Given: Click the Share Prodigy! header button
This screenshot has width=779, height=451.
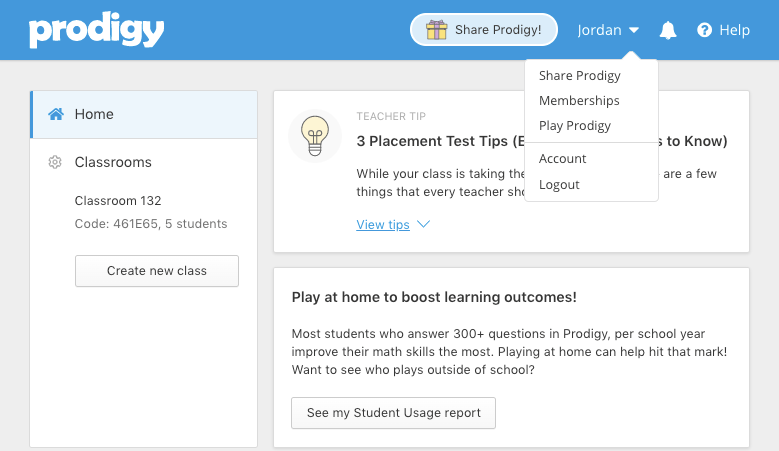Looking at the screenshot, I should pos(484,30).
